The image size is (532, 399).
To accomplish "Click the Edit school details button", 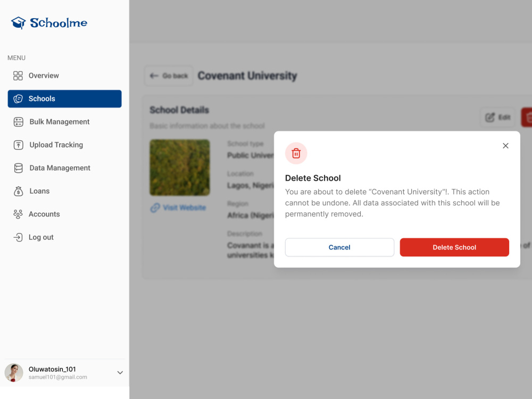I will [x=498, y=118].
